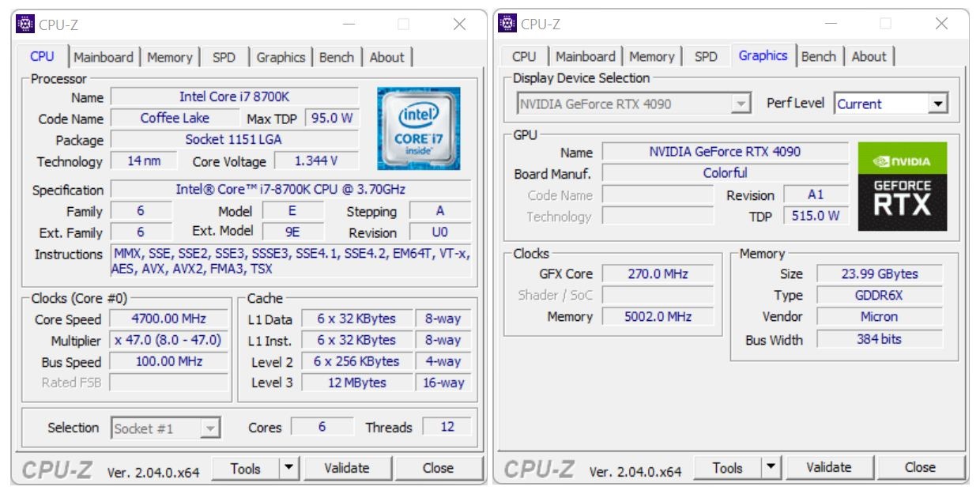Click the Instructions list text

(291, 262)
